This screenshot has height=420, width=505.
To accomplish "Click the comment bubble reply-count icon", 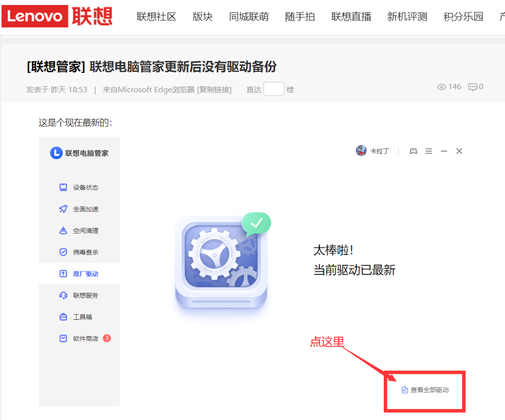I will [x=473, y=87].
